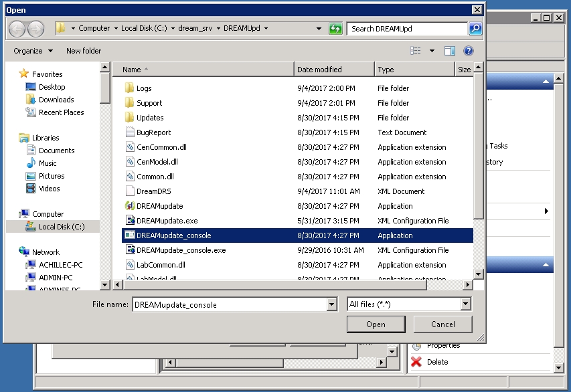Click the 9/29/2016 10:31 AM date cell
Screen dimensions: 571x392
330,250
